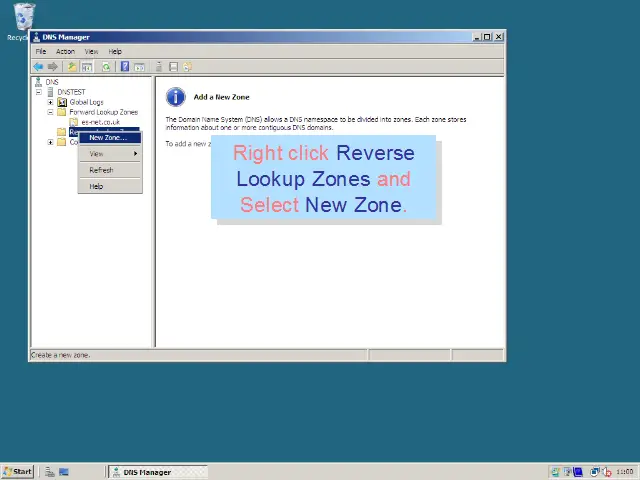
Task: Click the 'Create a new zone.' status bar text
Action: coord(60,355)
